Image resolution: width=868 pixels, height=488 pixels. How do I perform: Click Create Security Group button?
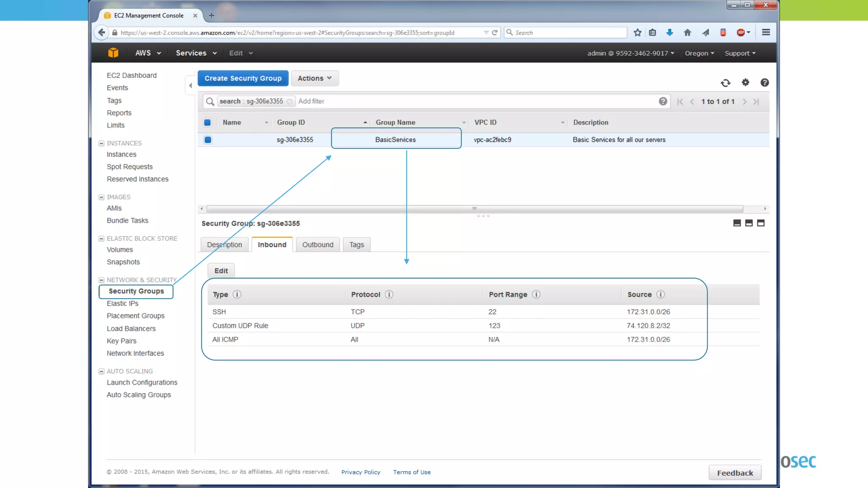click(x=243, y=78)
